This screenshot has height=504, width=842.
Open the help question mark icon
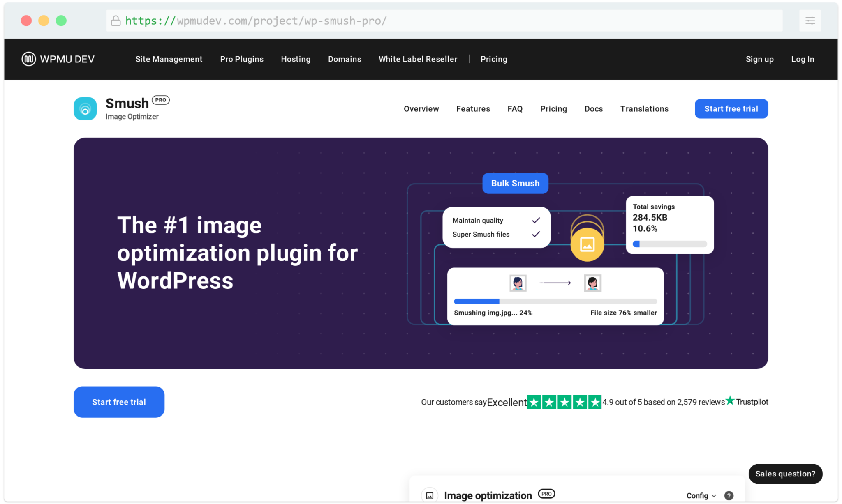[729, 495]
